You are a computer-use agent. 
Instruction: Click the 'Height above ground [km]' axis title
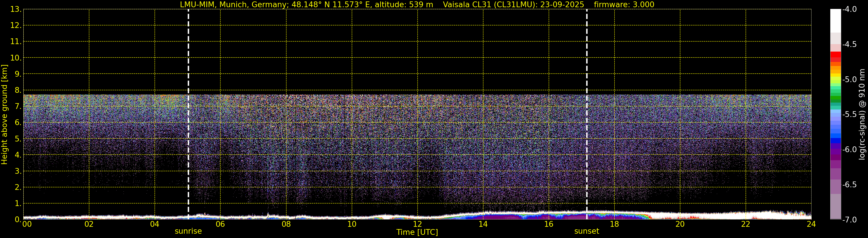click(4, 115)
